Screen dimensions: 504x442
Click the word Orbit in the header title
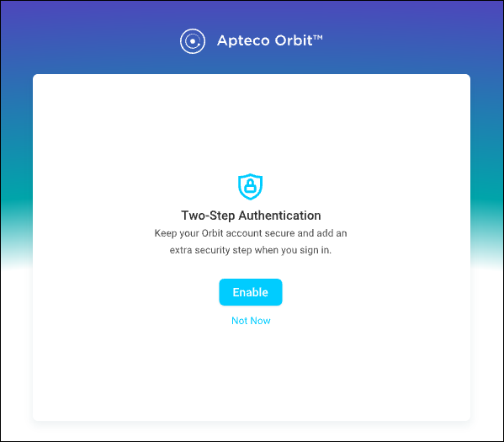[x=294, y=40]
